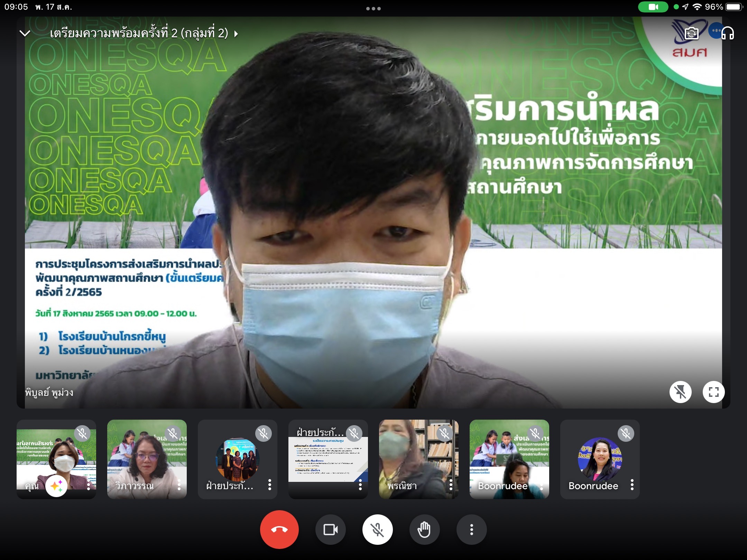This screenshot has height=560, width=747.
Task: Change audio output via headphones icon
Action: pos(728,33)
